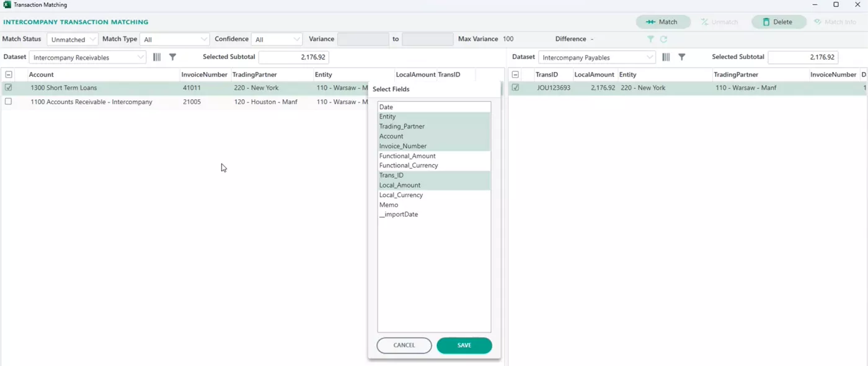Image resolution: width=868 pixels, height=366 pixels.
Task: Select the Functional_Amount field
Action: tap(434, 156)
